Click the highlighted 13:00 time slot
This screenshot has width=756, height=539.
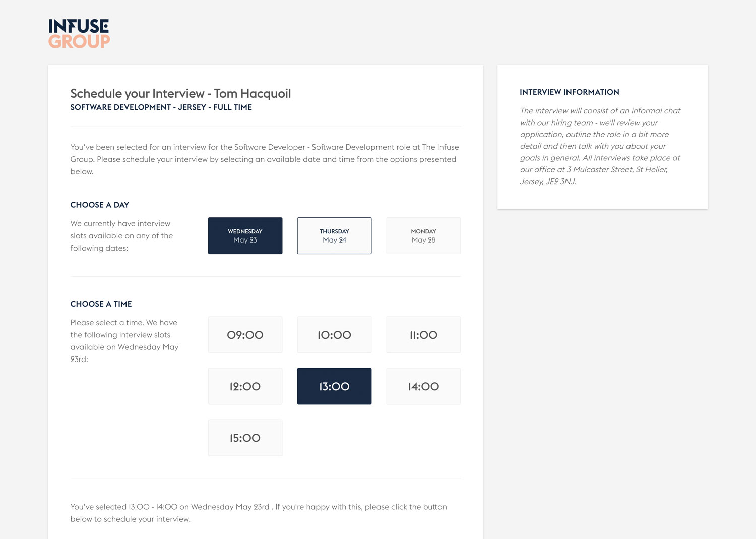pyautogui.click(x=334, y=386)
